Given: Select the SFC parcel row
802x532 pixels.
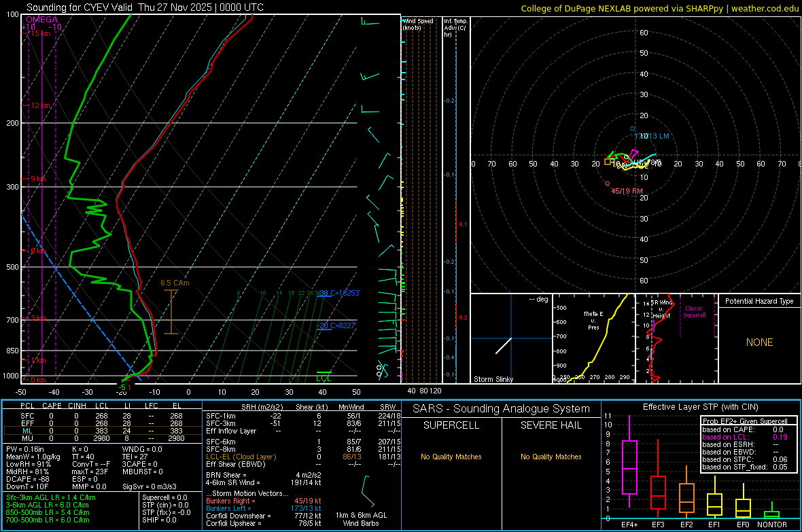Looking at the screenshot, I should 101,416.
